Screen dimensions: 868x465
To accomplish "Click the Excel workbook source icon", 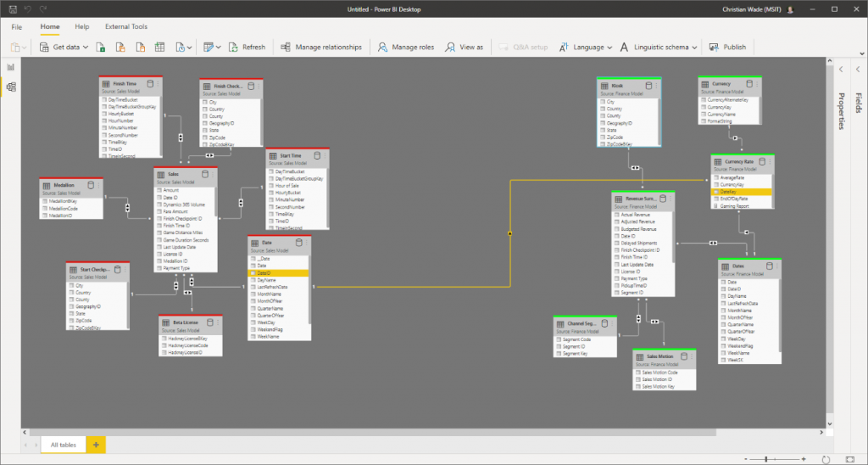I will coord(101,48).
